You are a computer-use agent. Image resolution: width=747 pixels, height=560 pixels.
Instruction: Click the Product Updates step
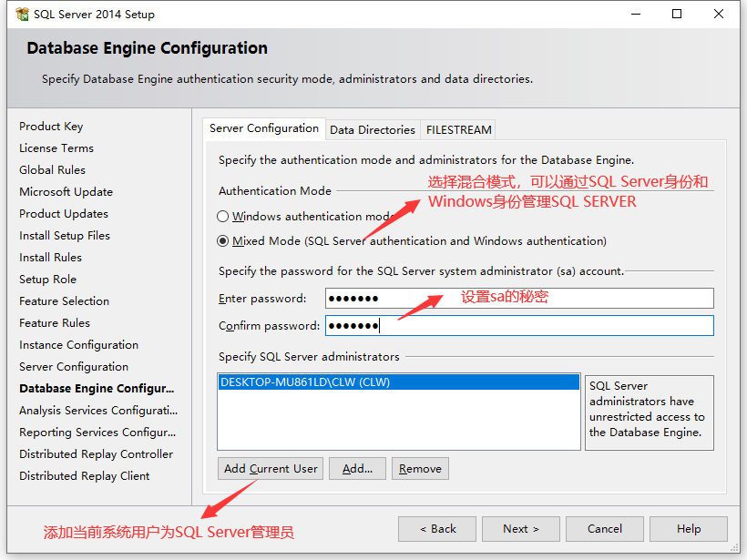64,214
